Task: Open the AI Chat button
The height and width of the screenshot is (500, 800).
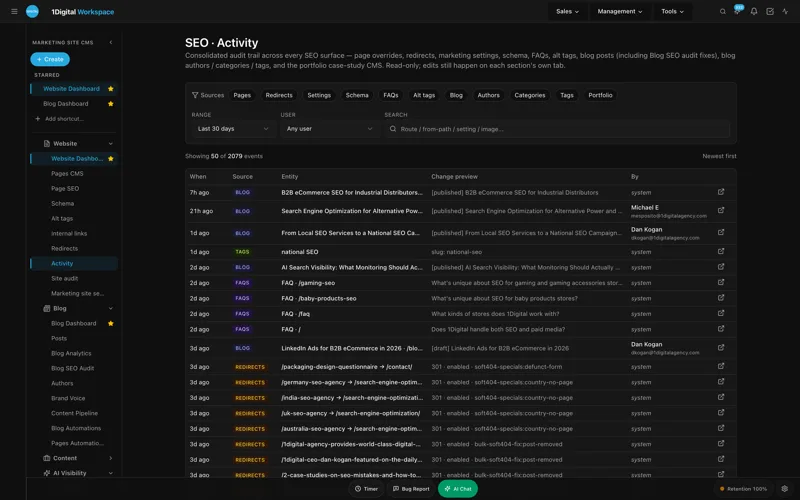Action: [458, 489]
